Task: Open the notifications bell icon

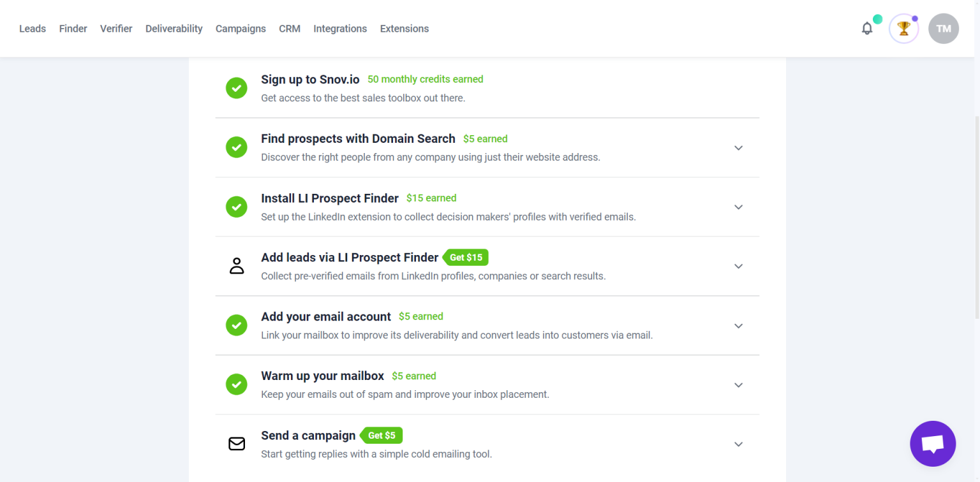Action: pos(866,29)
